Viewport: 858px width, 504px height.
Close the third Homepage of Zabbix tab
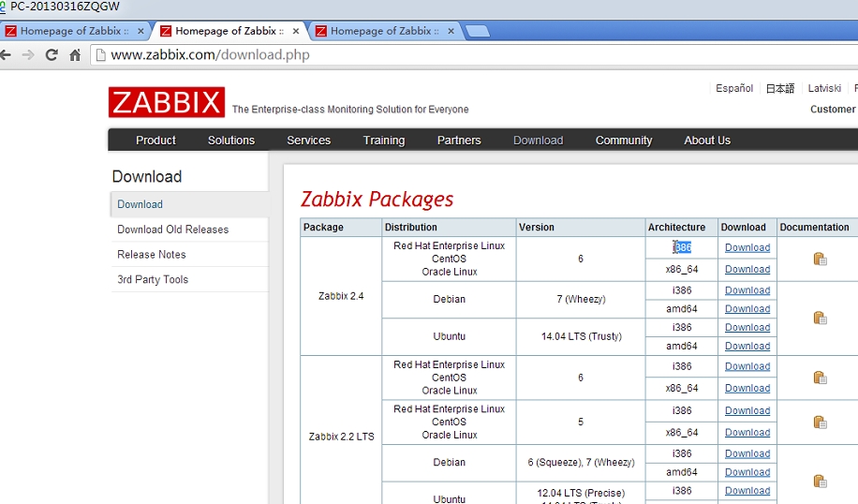click(451, 31)
